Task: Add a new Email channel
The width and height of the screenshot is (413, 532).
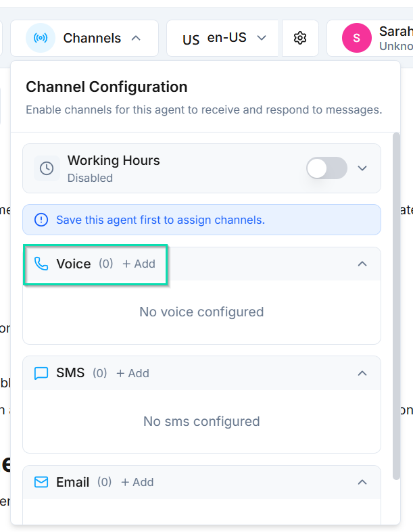Action: (137, 482)
